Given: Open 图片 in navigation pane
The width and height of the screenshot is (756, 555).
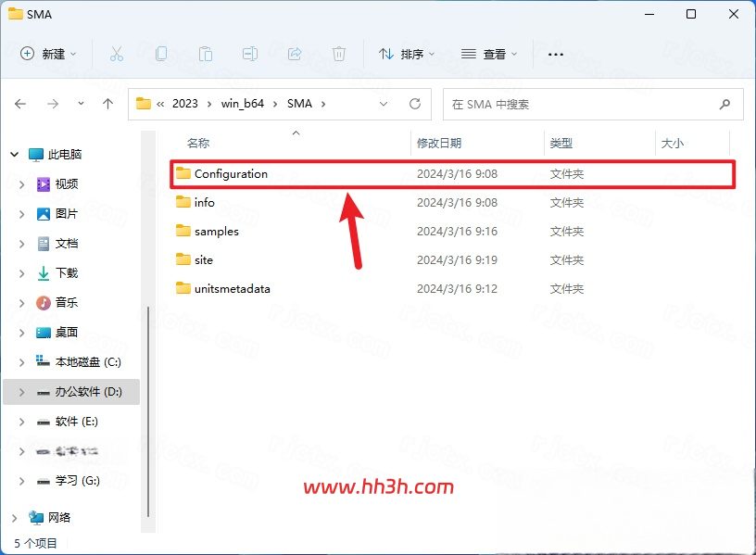Looking at the screenshot, I should click(67, 214).
